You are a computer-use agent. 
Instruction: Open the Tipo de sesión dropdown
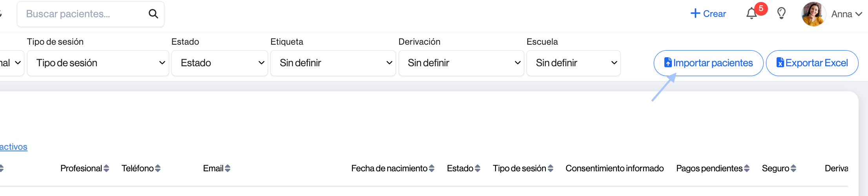tap(98, 63)
